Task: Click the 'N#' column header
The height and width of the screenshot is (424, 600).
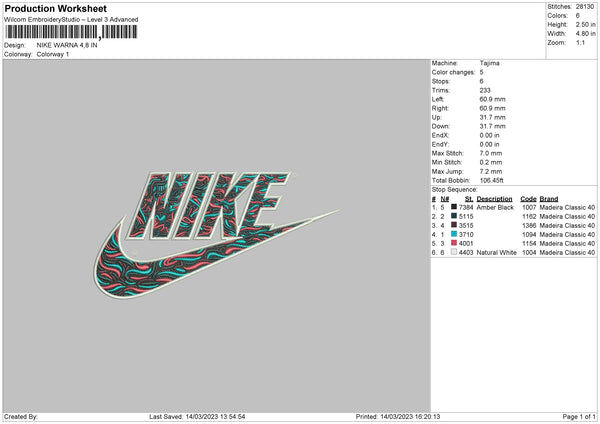Action: (x=445, y=199)
